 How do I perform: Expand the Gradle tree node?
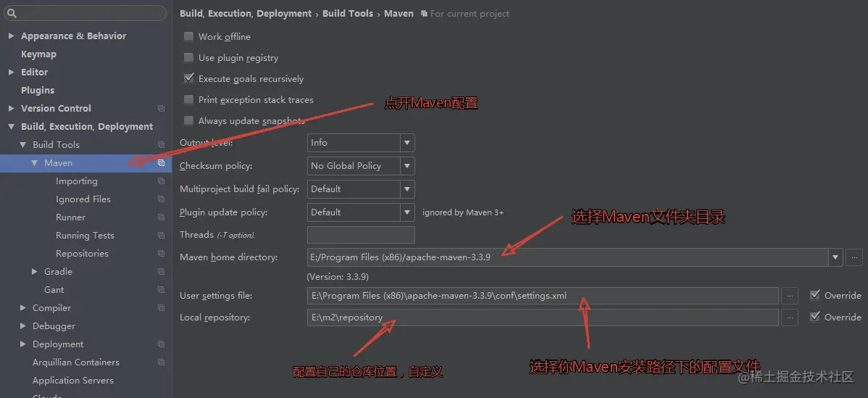pos(34,272)
